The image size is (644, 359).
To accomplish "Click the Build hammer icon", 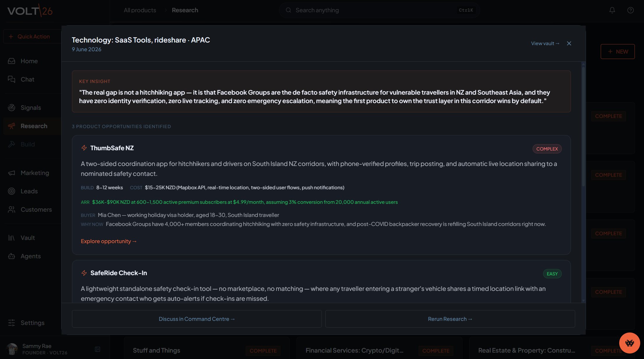I will [11, 144].
